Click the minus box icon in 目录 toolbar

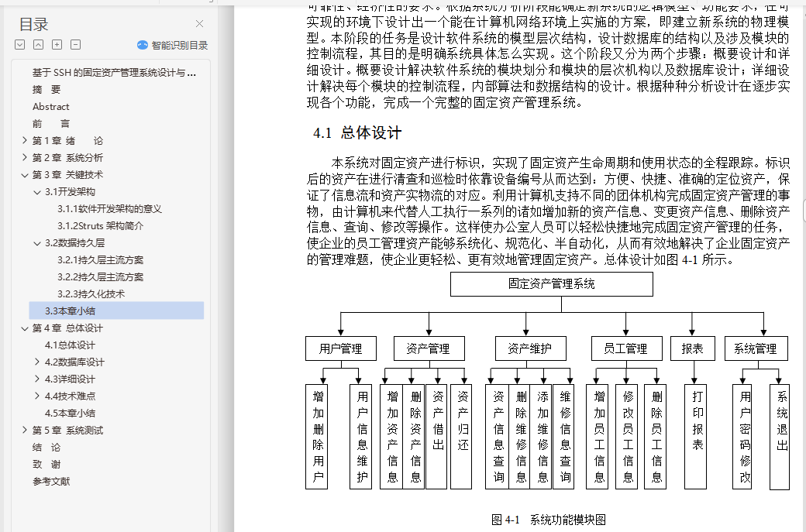pyautogui.click(x=75, y=45)
